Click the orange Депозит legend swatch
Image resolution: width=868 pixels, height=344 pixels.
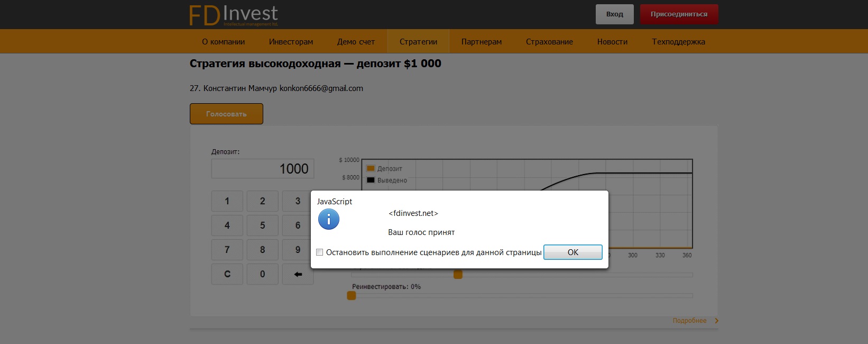(371, 169)
